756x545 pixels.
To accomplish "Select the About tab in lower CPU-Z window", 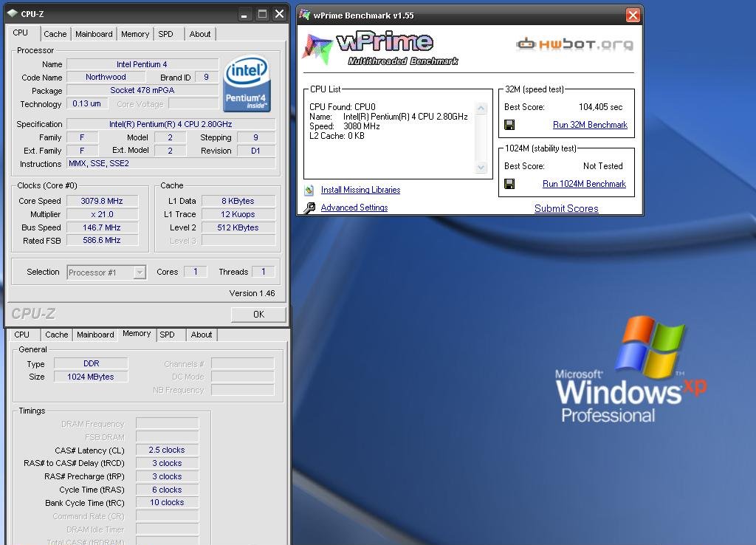I will pos(201,335).
